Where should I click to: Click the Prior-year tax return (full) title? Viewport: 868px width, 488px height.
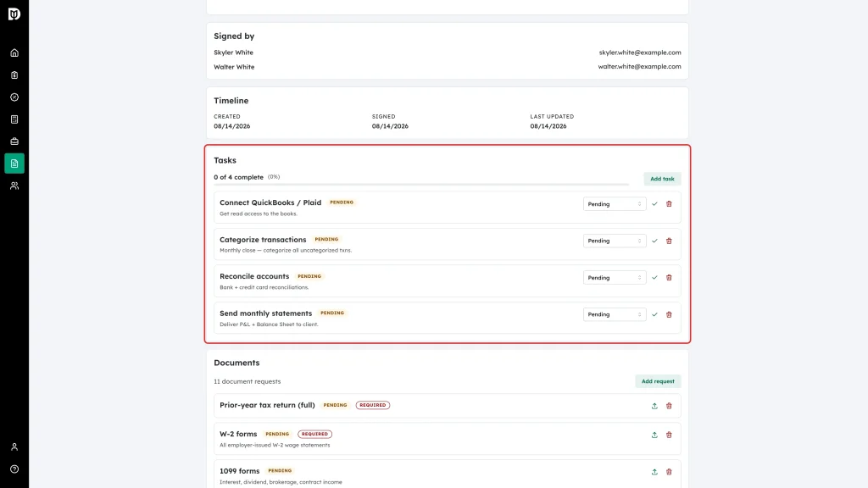point(267,405)
